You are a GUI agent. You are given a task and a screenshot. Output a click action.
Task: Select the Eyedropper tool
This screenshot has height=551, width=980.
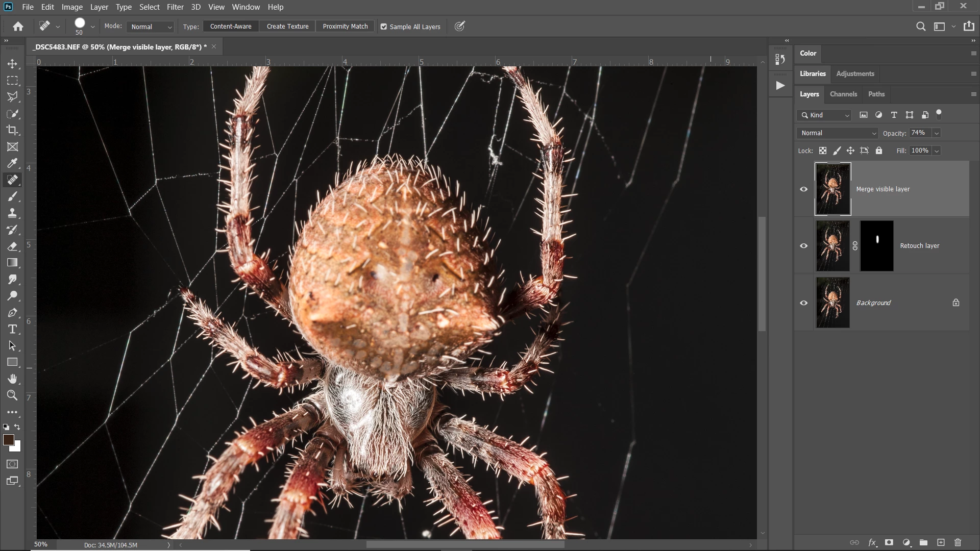[x=12, y=163]
